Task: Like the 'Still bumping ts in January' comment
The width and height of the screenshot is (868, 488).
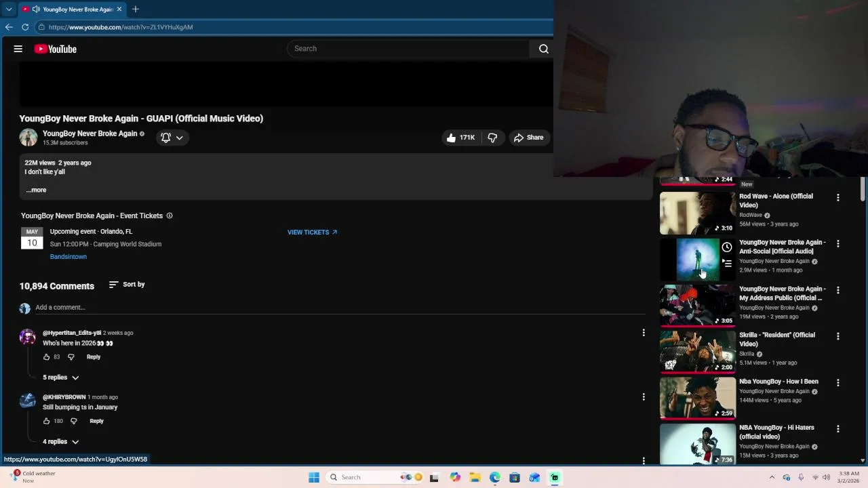Action: 47,422
